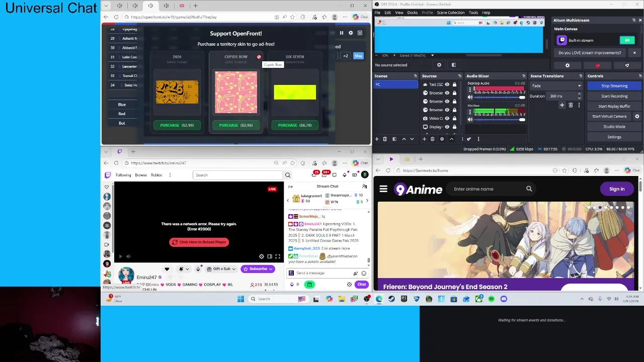Image resolution: width=644 pixels, height=362 pixels.
Task: Toggle lock on Display capture source
Action: click(x=454, y=127)
